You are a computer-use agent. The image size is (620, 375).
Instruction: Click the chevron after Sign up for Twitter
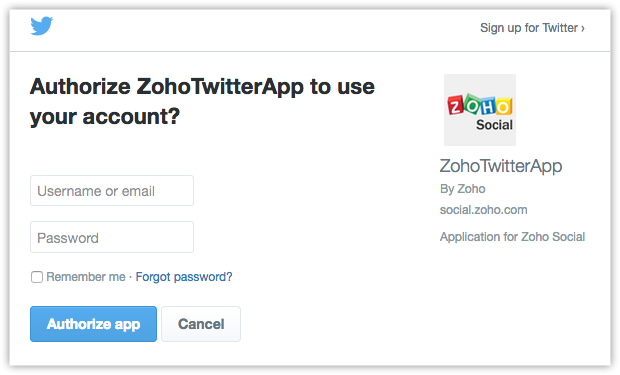583,28
